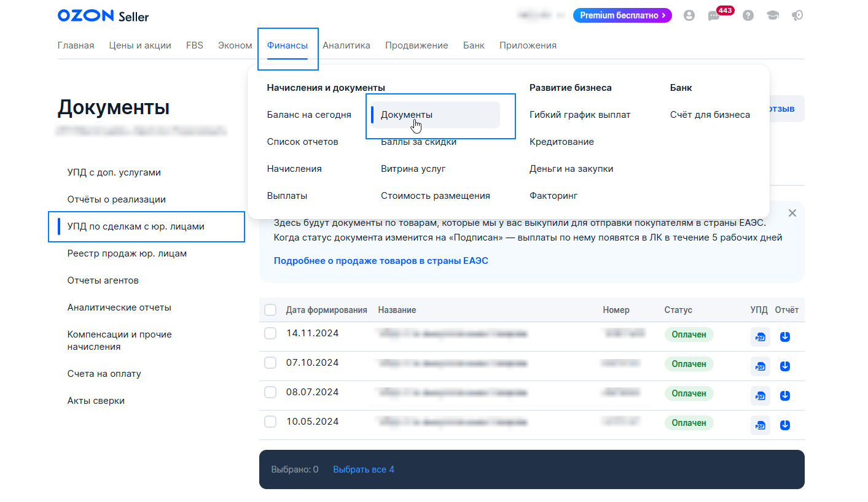Toggle the select-all header checkbox
Image resolution: width=868 pixels, height=502 pixels.
point(270,310)
